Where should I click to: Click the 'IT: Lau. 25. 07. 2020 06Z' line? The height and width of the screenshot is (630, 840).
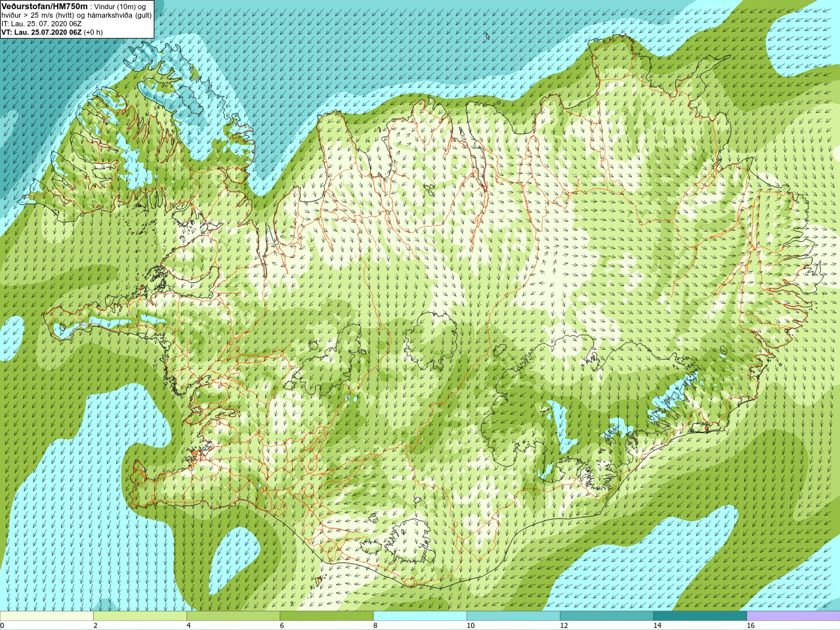(x=41, y=24)
